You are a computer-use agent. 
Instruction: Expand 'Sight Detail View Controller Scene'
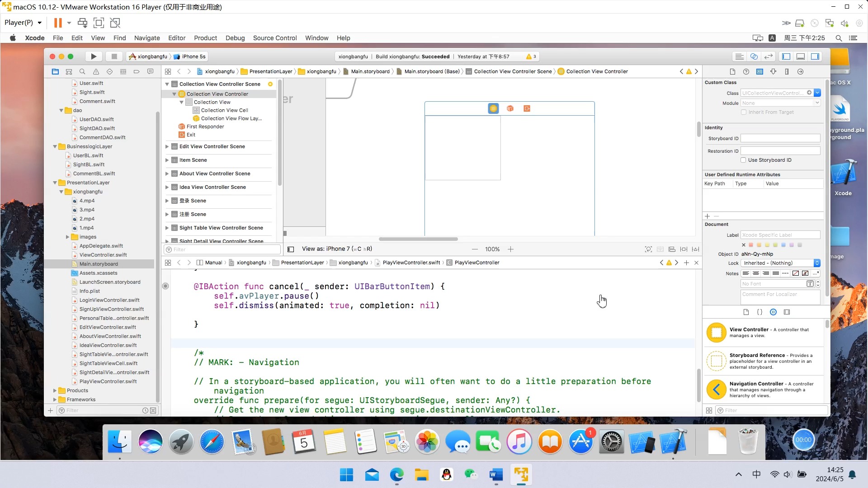point(168,241)
